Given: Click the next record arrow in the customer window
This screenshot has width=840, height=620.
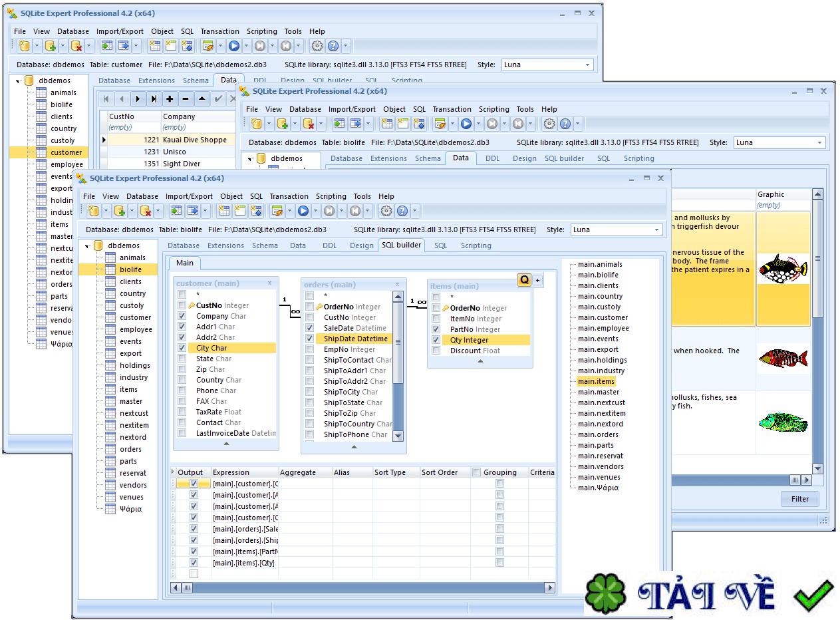Looking at the screenshot, I should [x=138, y=99].
